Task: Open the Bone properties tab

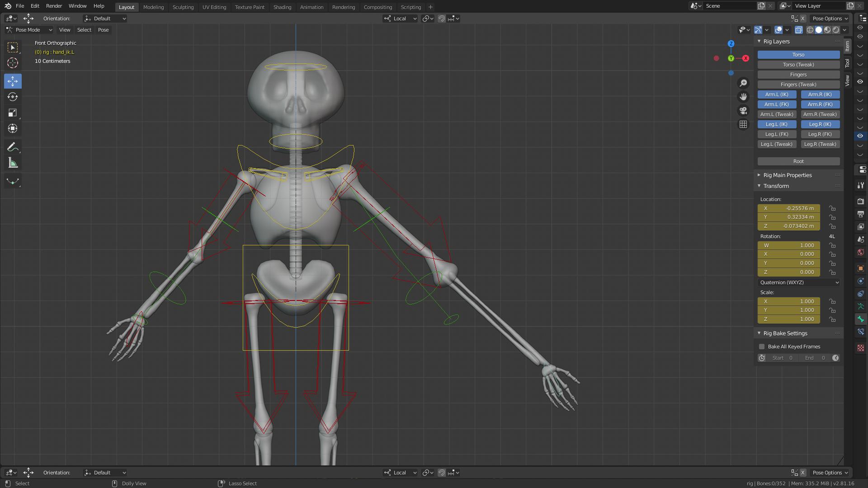Action: [x=861, y=319]
